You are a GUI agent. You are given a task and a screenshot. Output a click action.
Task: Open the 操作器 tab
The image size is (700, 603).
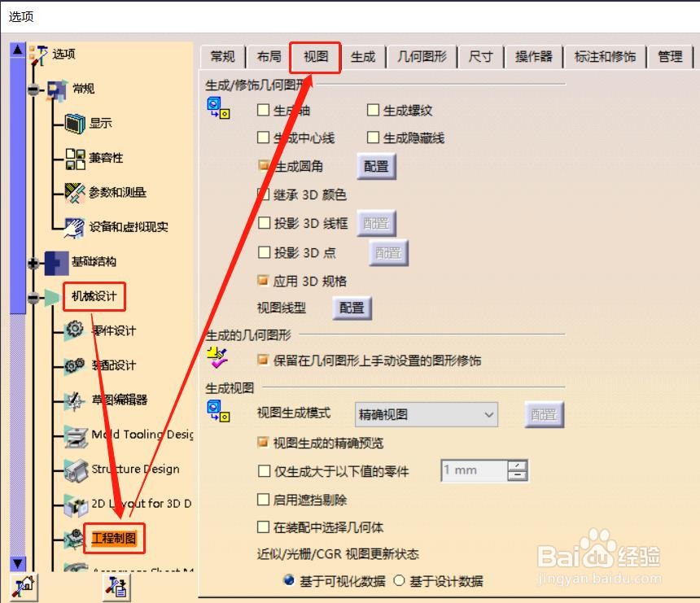(534, 57)
